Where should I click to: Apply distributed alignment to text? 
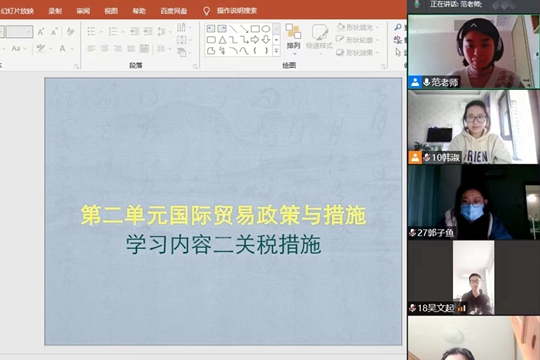[144, 49]
